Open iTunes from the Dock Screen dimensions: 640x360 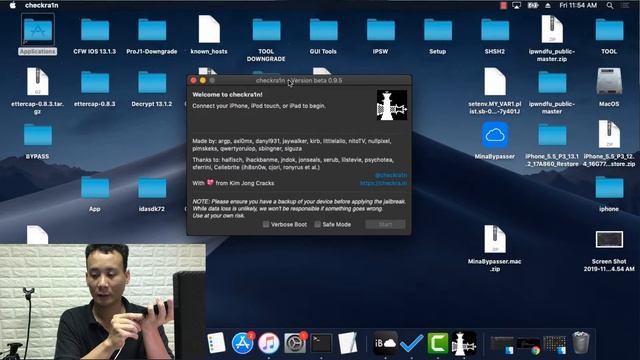268,342
